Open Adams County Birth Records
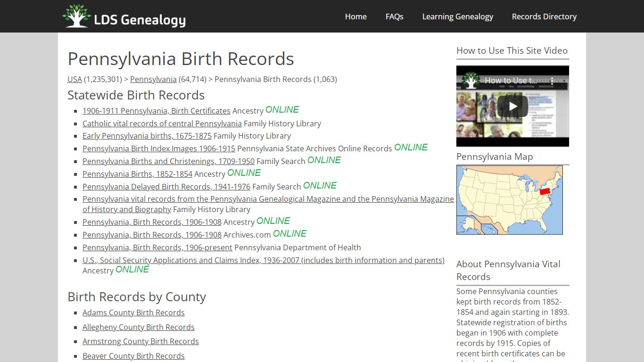 coord(133,313)
